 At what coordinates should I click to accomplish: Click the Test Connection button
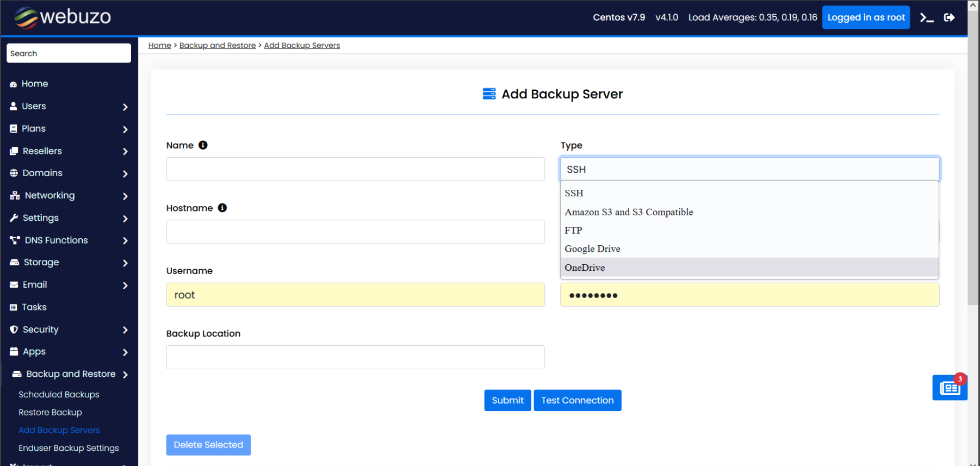point(577,400)
